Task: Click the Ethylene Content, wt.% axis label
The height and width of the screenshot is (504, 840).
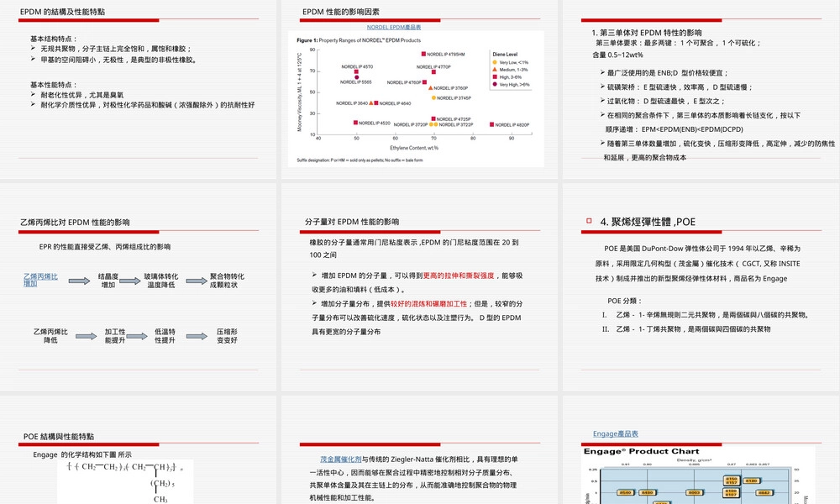Action: 414,148
